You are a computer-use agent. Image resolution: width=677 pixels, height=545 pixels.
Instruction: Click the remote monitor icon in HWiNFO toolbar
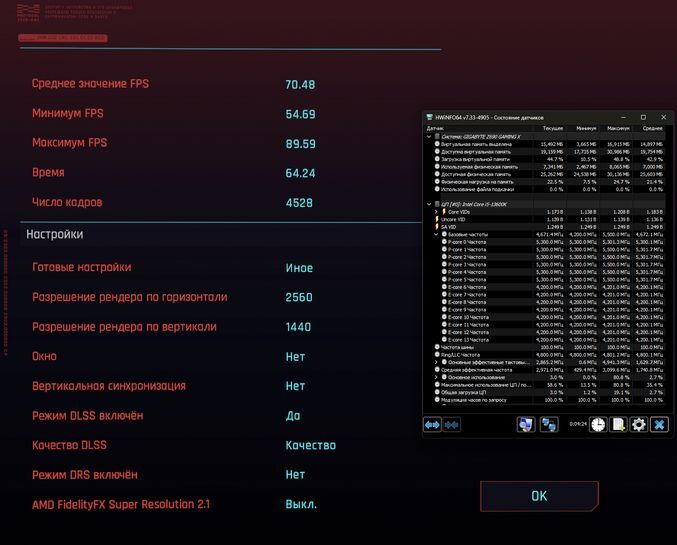pyautogui.click(x=526, y=424)
